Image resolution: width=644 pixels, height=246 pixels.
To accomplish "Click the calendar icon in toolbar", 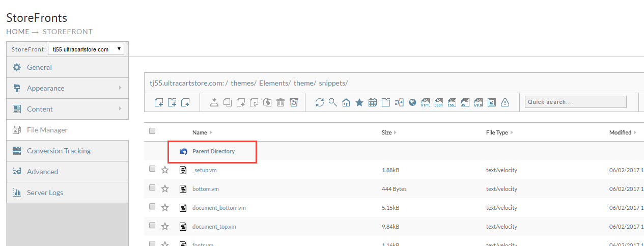I will point(373,102).
